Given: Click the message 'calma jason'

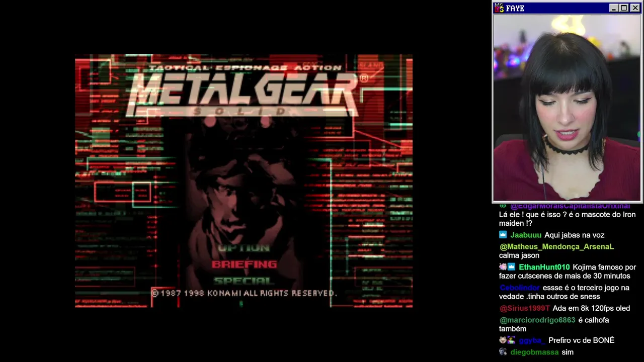Looking at the screenshot, I should coord(519,255).
